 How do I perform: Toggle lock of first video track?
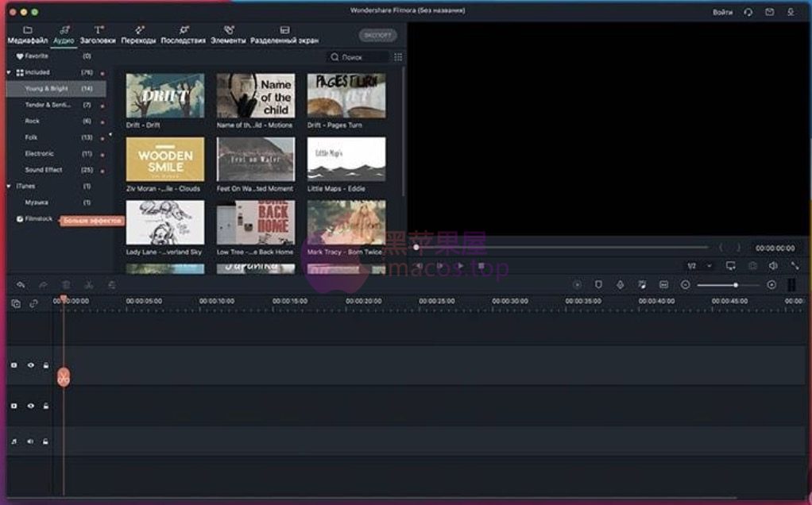(x=46, y=365)
